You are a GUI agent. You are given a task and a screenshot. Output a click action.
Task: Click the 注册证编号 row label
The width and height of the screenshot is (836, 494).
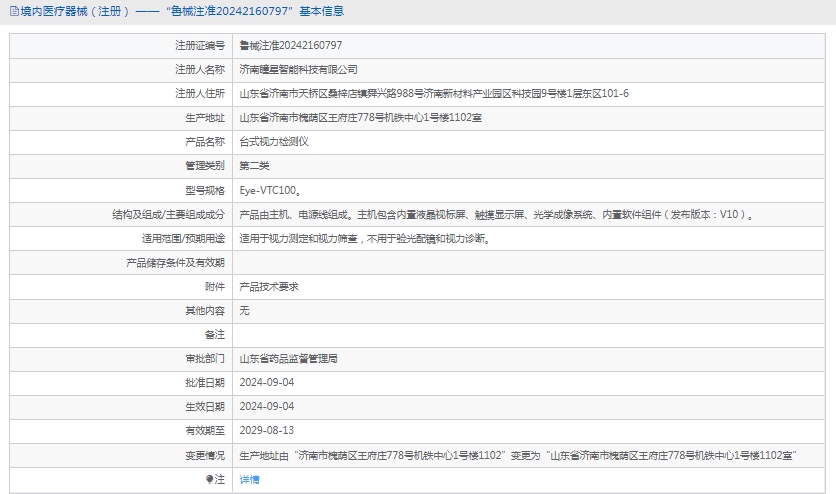200,45
